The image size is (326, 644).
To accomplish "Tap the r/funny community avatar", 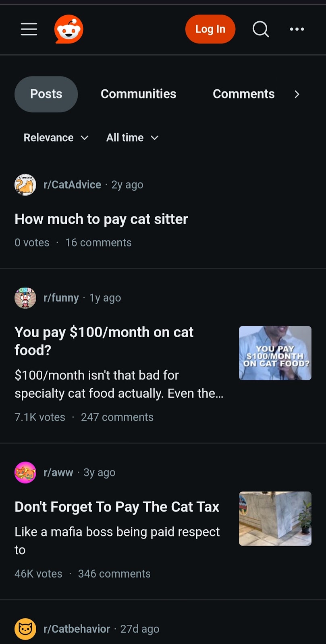I will tap(25, 298).
